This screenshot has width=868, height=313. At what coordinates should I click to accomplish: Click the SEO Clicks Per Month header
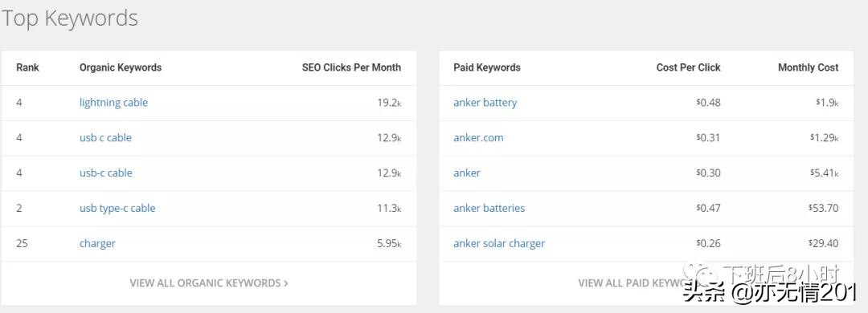click(x=351, y=67)
